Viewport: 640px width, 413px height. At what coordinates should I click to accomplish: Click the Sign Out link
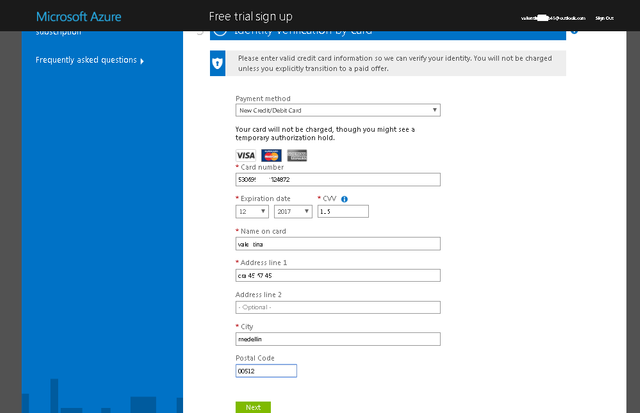(x=604, y=18)
